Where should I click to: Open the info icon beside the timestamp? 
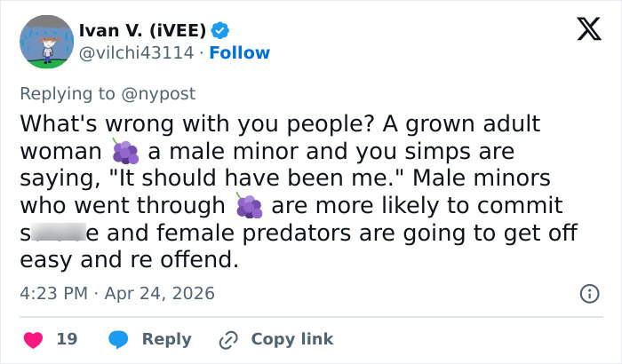[x=587, y=293]
